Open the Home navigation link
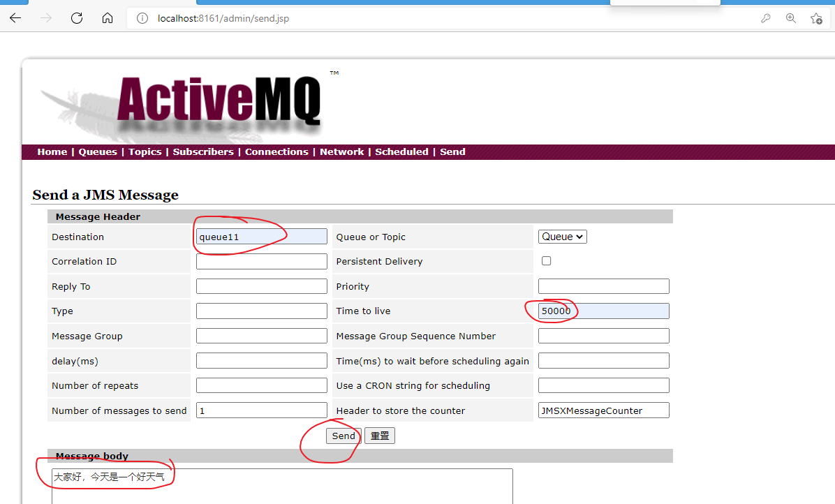This screenshot has height=504, width=835. point(52,151)
